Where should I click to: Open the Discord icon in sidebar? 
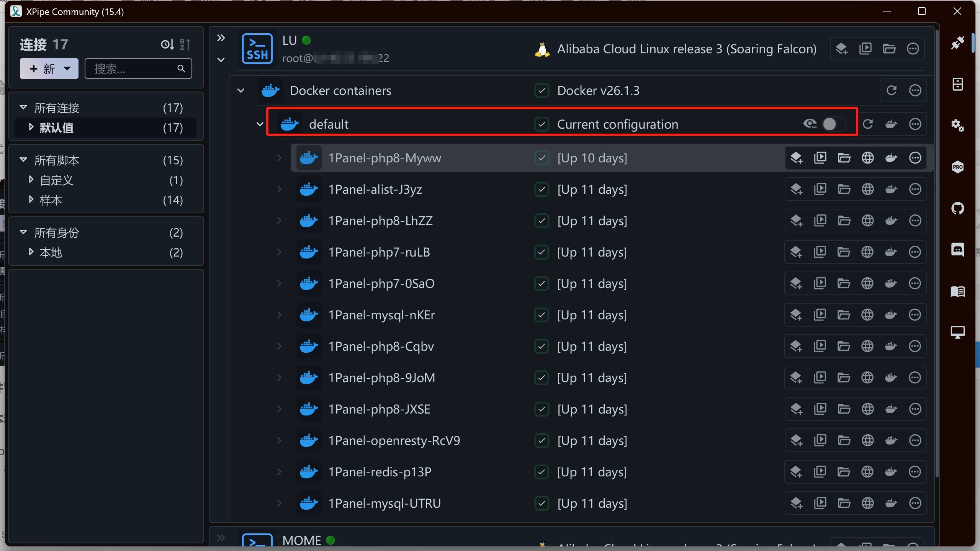pyautogui.click(x=957, y=250)
